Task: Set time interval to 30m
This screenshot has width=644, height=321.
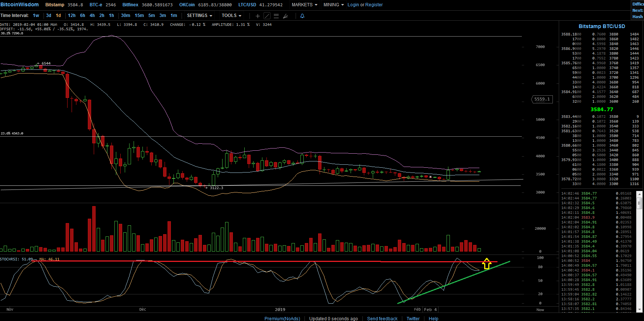Action: point(125,16)
